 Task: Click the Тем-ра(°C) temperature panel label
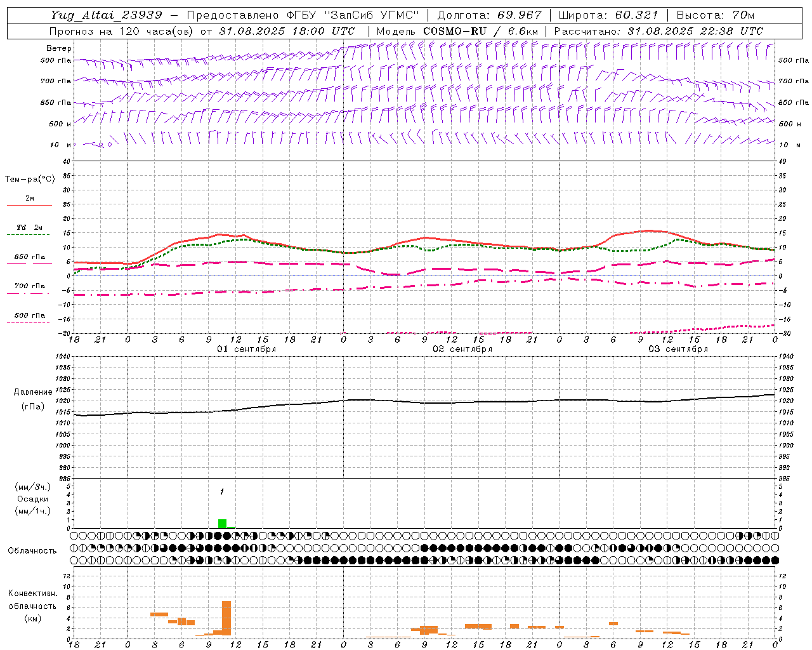point(30,180)
